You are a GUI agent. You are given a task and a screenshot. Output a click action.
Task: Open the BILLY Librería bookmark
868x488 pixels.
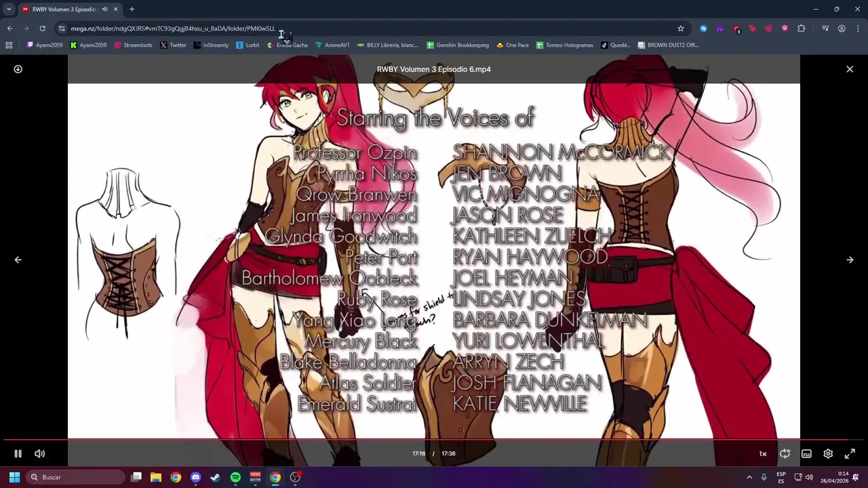pyautogui.click(x=387, y=45)
